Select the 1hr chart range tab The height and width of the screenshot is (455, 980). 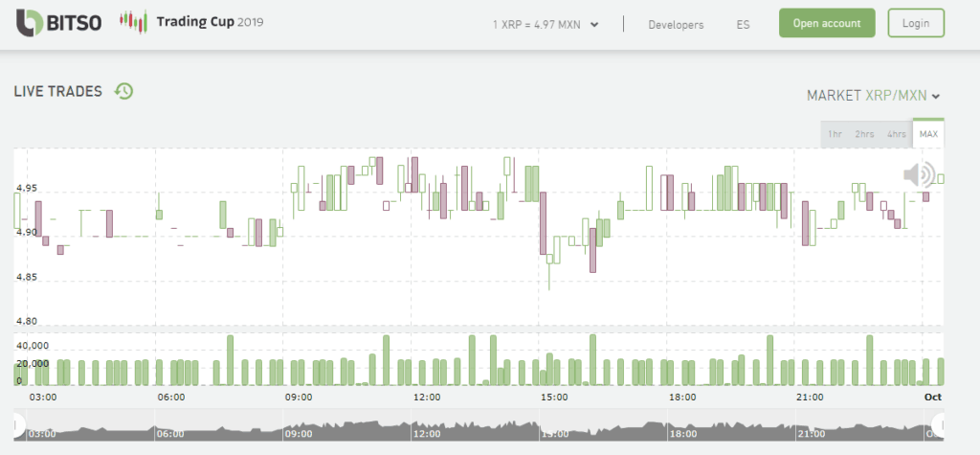[x=835, y=134]
